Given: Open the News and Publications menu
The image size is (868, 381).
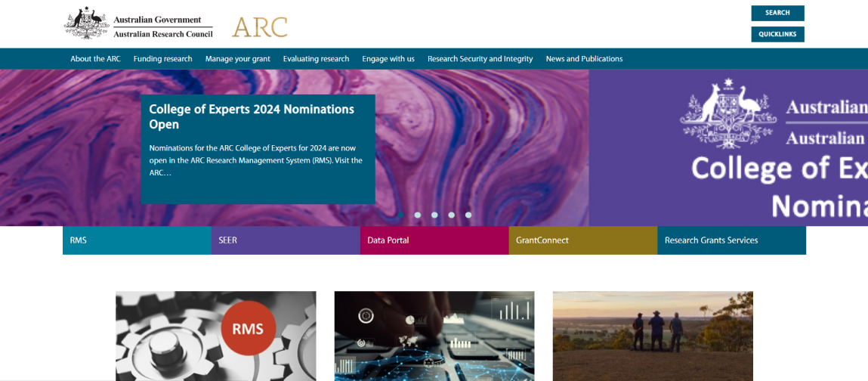Looking at the screenshot, I should click(x=584, y=59).
